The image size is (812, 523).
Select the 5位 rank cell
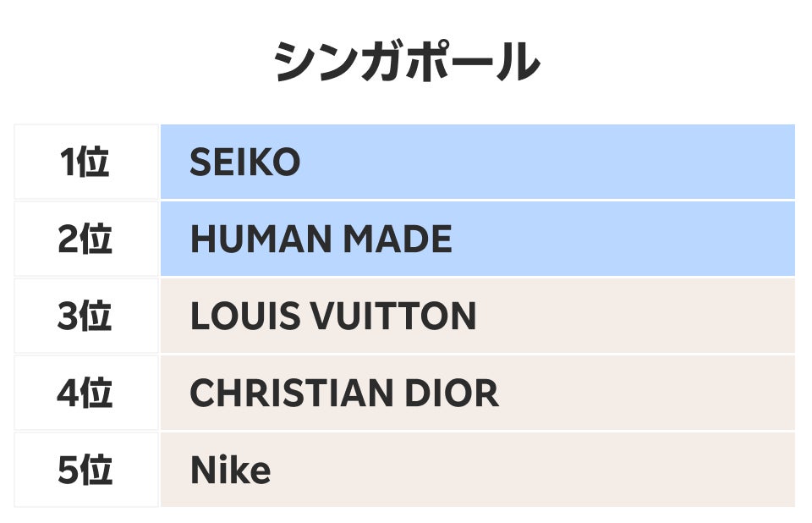click(x=85, y=471)
